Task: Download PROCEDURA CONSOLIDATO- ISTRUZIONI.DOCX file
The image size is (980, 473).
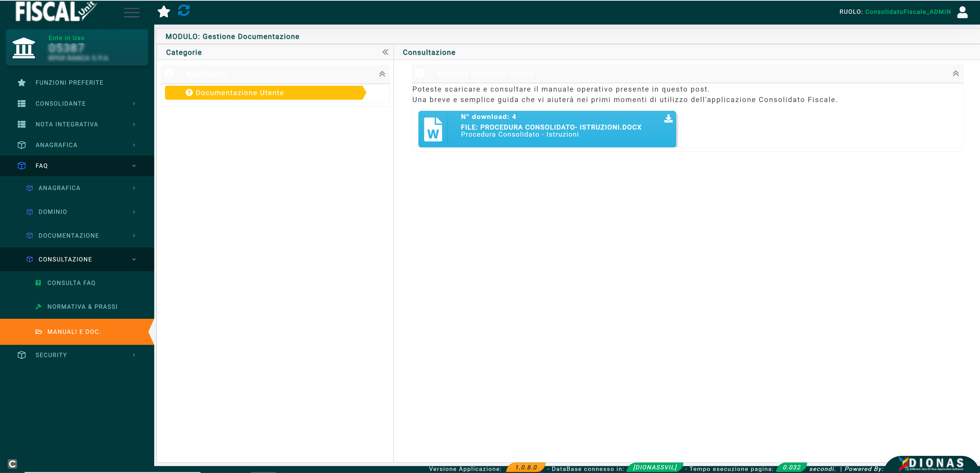Action: [547, 129]
